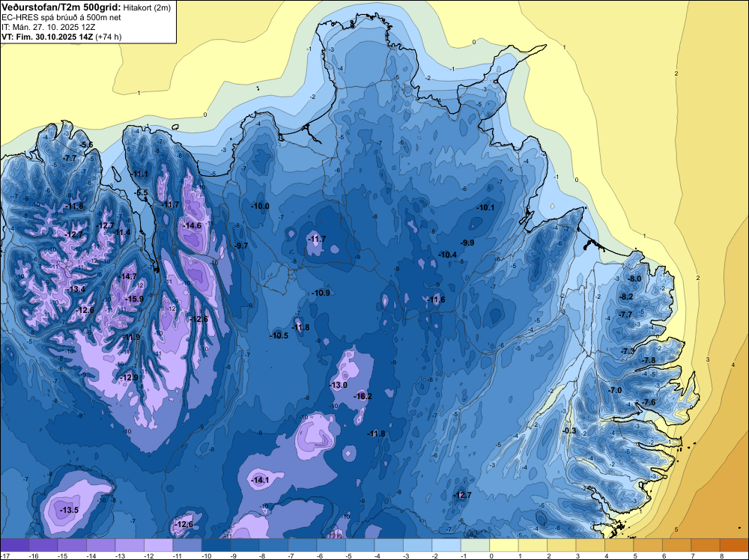The image size is (749, 560).
Task: Click the -12.9 temperature label
Action: coord(129,377)
